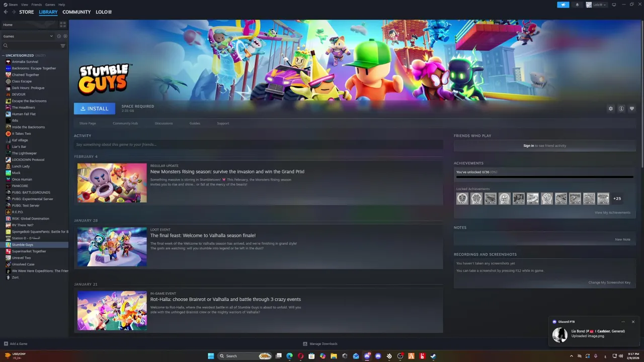This screenshot has width=644, height=362.
Task: Click View My Achievements
Action: click(612, 213)
